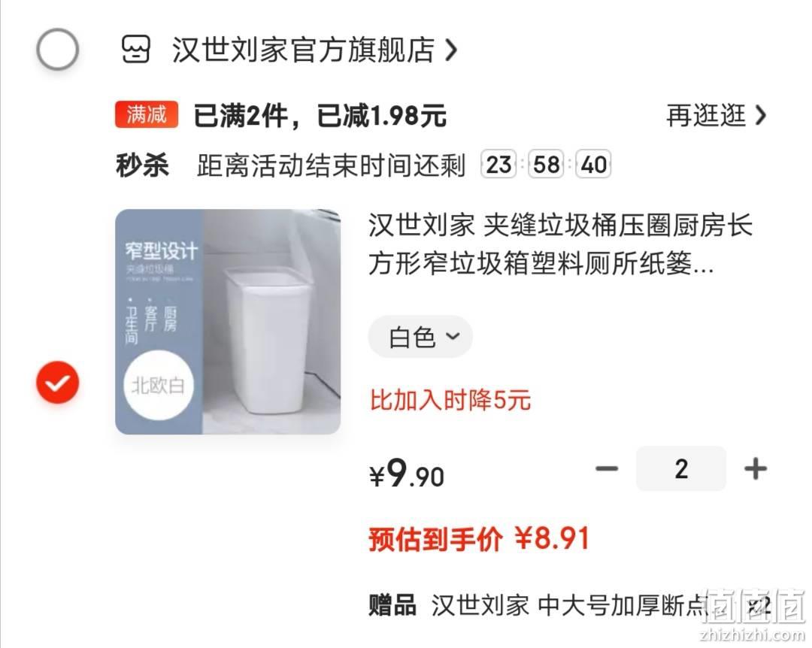This screenshot has height=648, width=812.
Task: Open the 赠品 gift item line
Action: pos(569,605)
